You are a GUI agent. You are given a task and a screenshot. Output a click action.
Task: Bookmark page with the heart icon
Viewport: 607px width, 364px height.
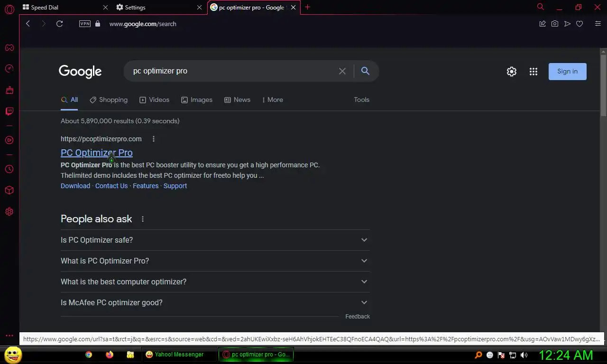[579, 24]
